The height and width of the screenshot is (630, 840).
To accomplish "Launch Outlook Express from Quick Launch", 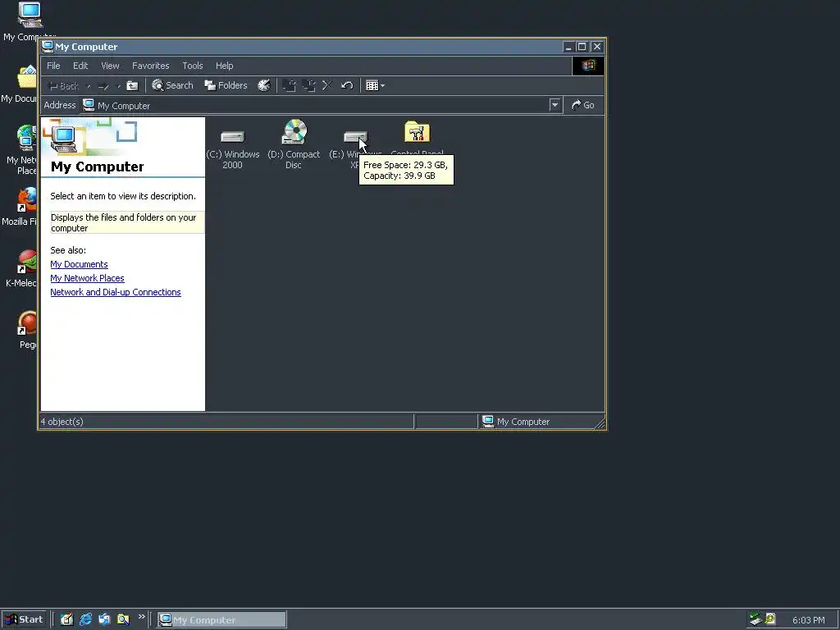I will pos(104,619).
